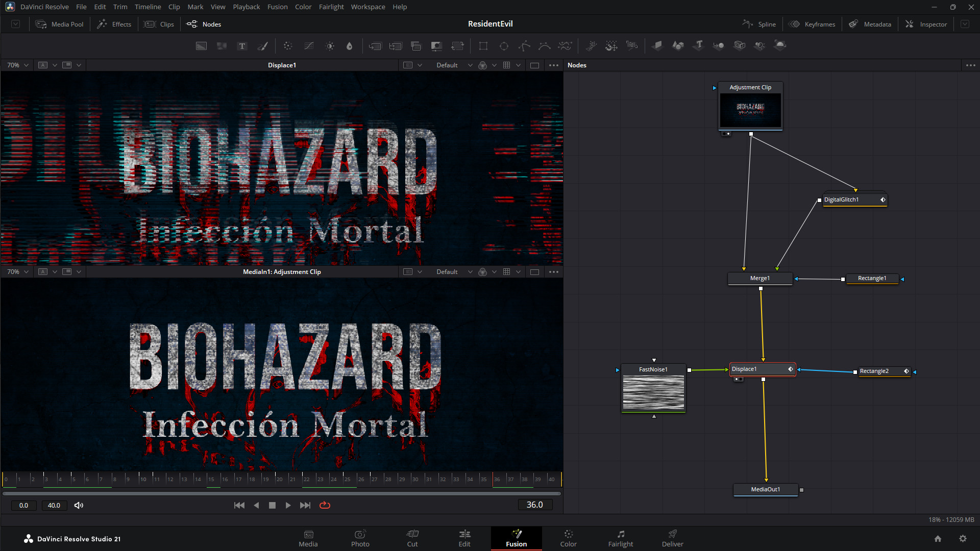This screenshot has height=551, width=980.
Task: Add a Rectangle mask from the toolbar
Action: (483, 46)
